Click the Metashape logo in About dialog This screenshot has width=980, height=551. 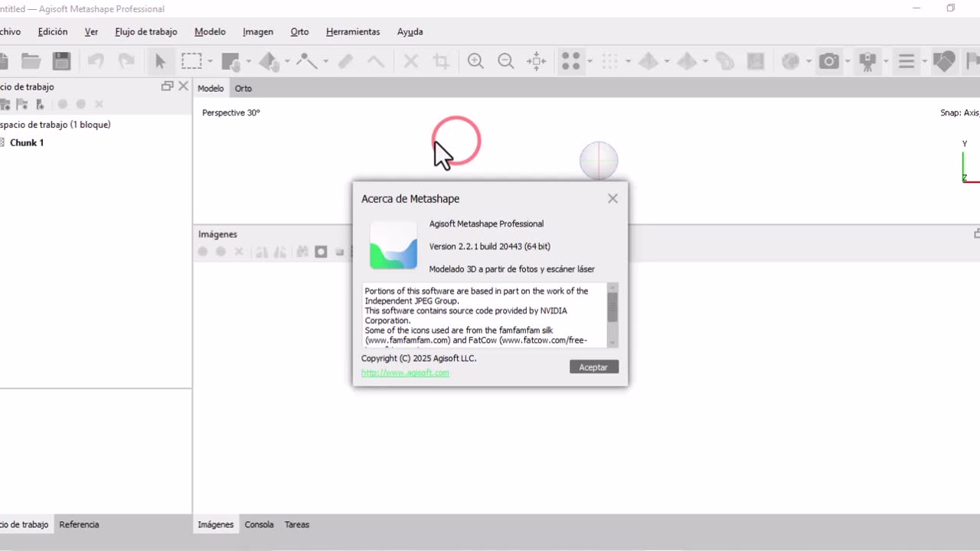394,246
